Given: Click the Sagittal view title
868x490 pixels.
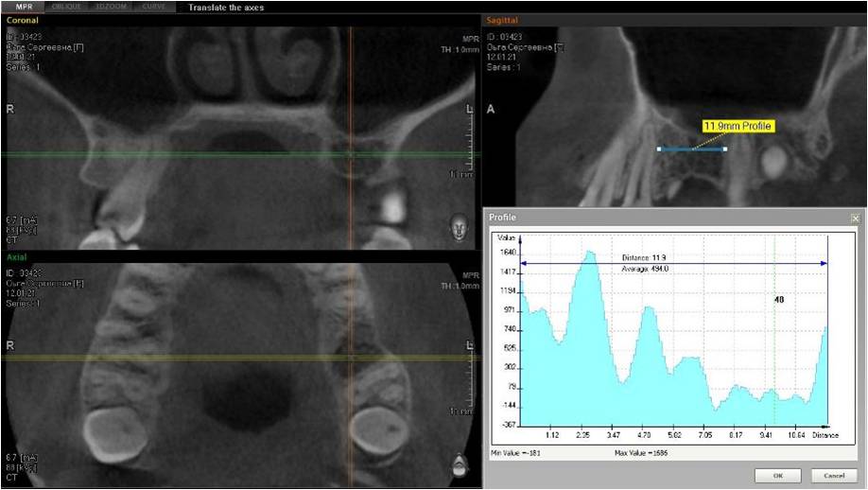Looking at the screenshot, I should [502, 20].
